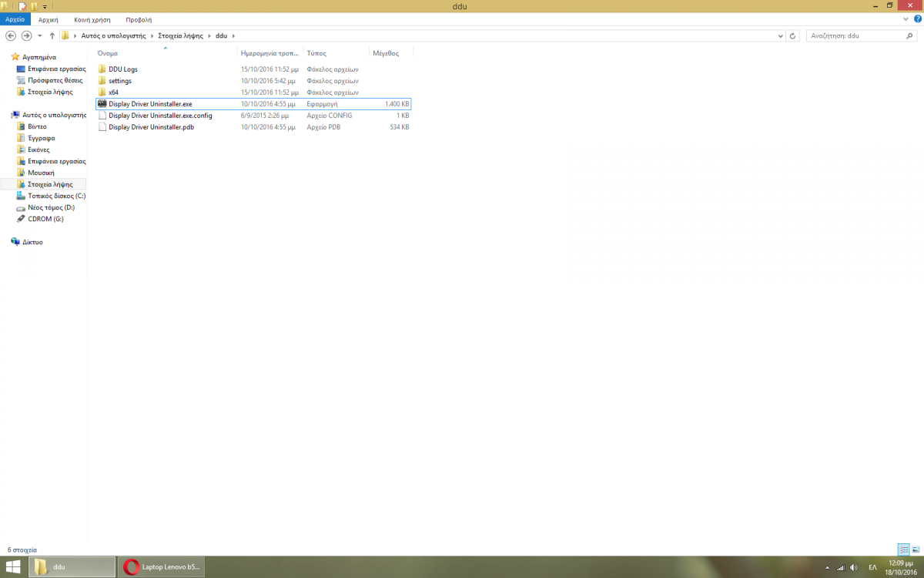Click ddu Explorer taskbar button

point(72,567)
